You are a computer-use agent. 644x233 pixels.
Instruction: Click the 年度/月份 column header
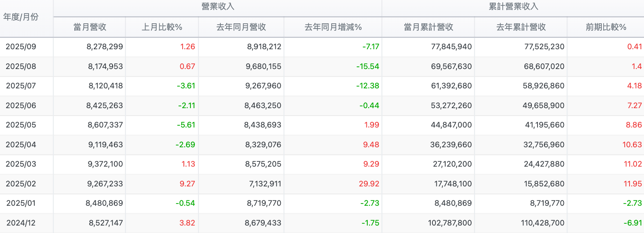click(x=21, y=17)
